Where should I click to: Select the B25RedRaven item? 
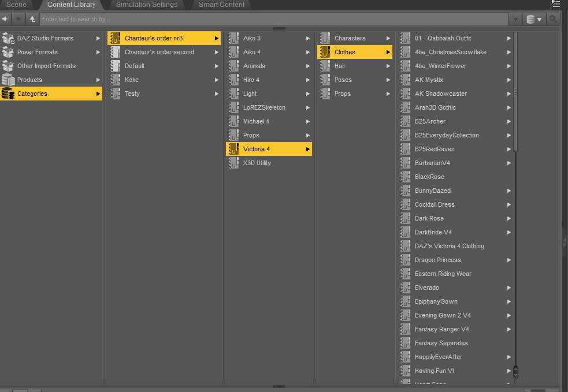pyautogui.click(x=455, y=149)
